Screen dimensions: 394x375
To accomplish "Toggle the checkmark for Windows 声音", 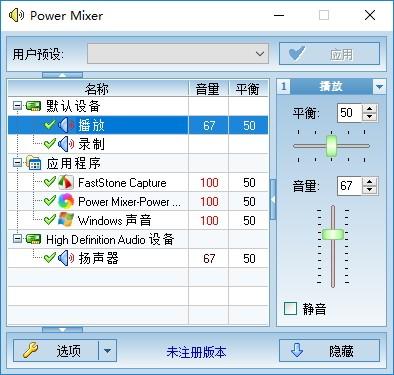I will pyautogui.click(x=50, y=220).
